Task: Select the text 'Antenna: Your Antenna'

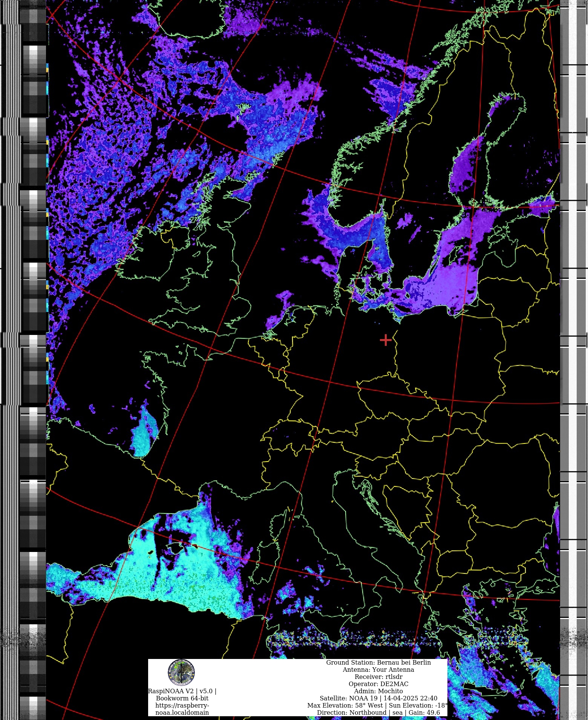Action: [378, 670]
